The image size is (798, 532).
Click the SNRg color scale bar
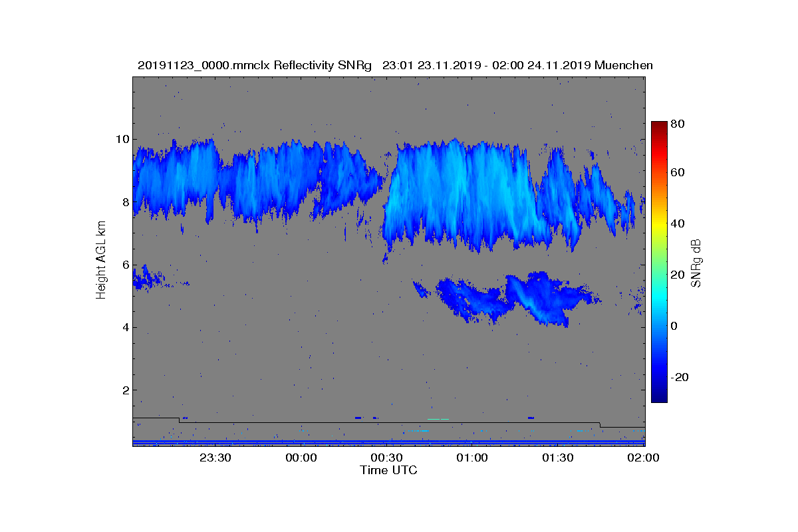tap(659, 262)
